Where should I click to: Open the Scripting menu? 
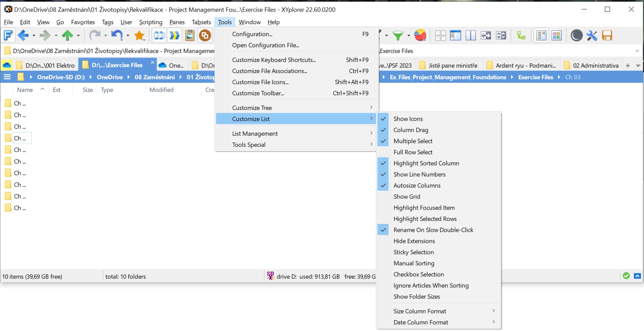pyautogui.click(x=151, y=22)
